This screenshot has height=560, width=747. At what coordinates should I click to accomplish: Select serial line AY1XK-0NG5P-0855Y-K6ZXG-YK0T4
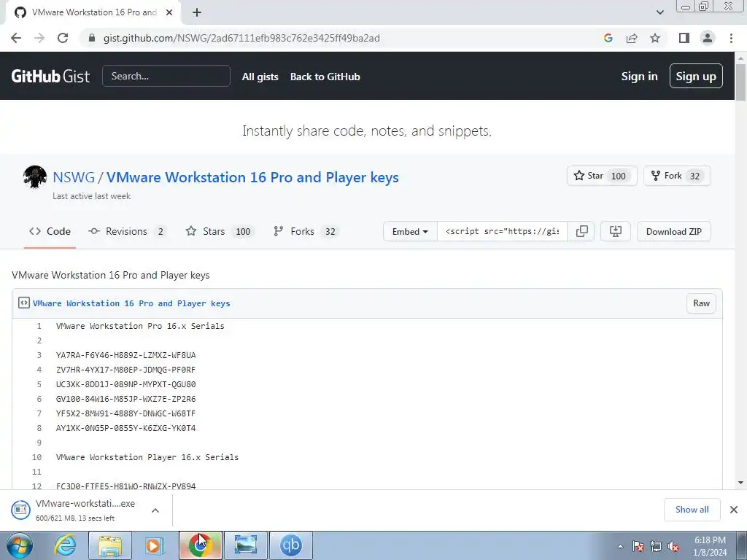click(125, 428)
